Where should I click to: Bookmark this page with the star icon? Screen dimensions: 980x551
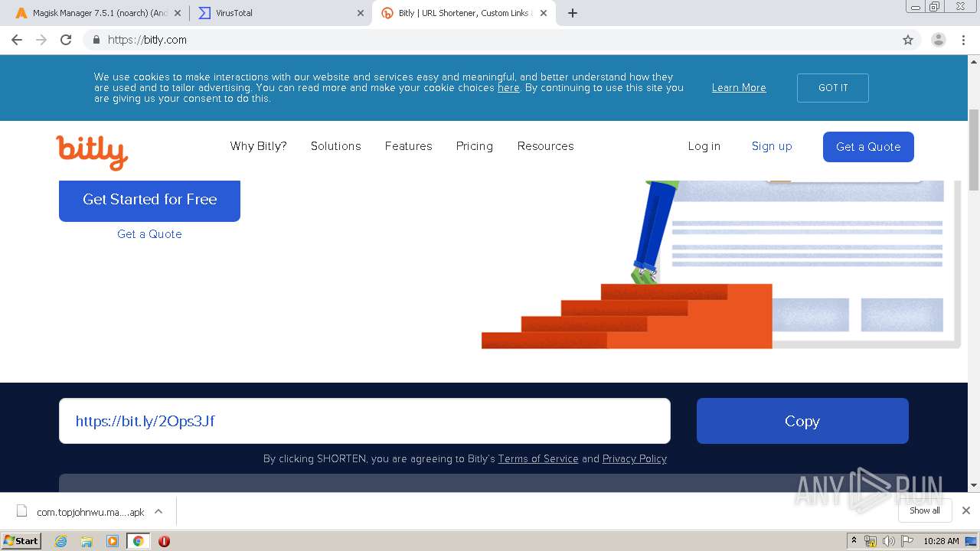(908, 40)
